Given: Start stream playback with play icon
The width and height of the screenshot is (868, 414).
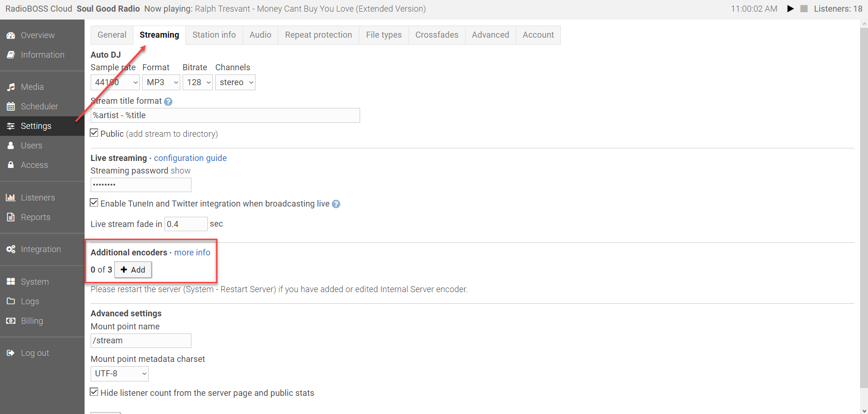Looking at the screenshot, I should [x=790, y=9].
